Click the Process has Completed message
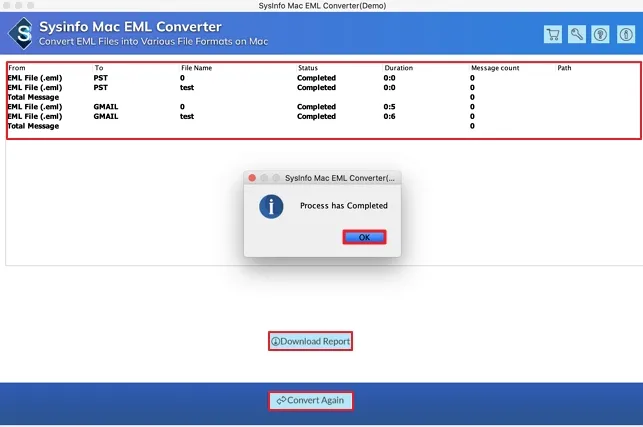The height and width of the screenshot is (427, 643). tap(344, 206)
